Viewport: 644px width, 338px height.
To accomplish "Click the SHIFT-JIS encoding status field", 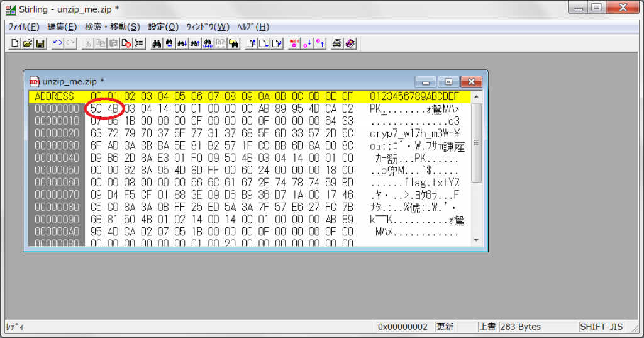I will coord(601,327).
